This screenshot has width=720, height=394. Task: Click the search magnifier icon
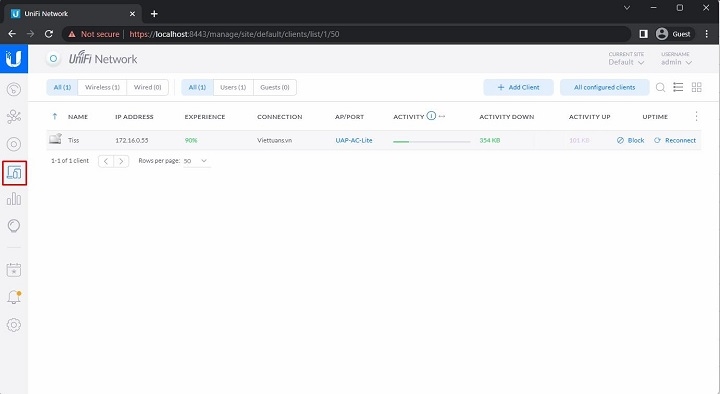(660, 87)
